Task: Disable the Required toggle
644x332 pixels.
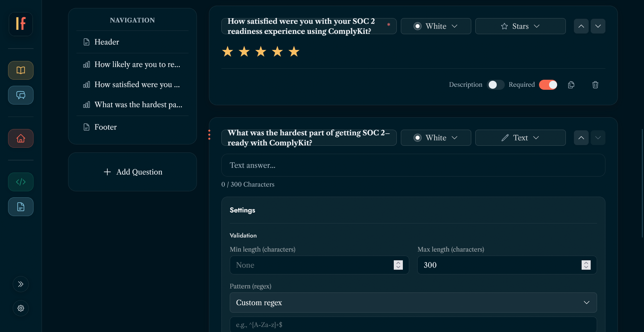Action: 548,85
